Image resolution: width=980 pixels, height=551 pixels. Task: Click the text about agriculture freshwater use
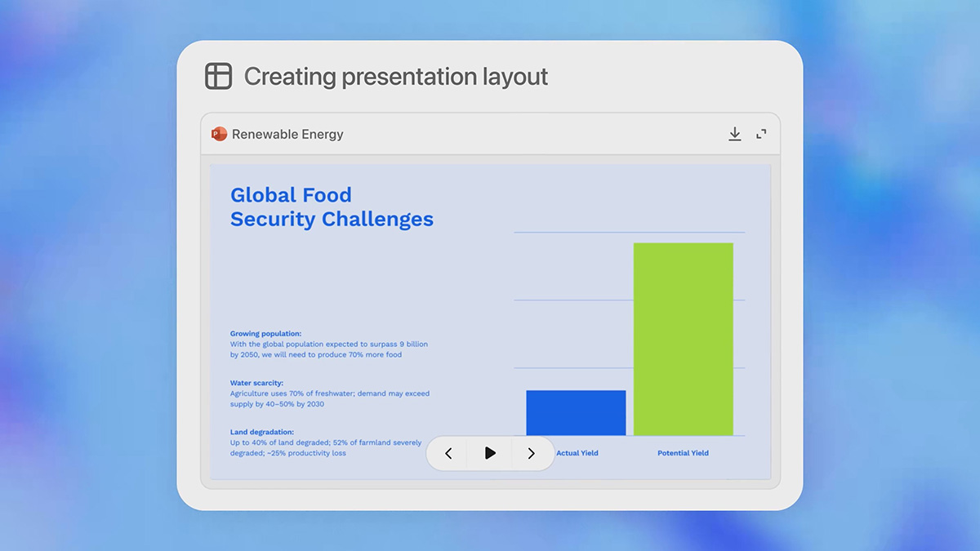point(329,398)
